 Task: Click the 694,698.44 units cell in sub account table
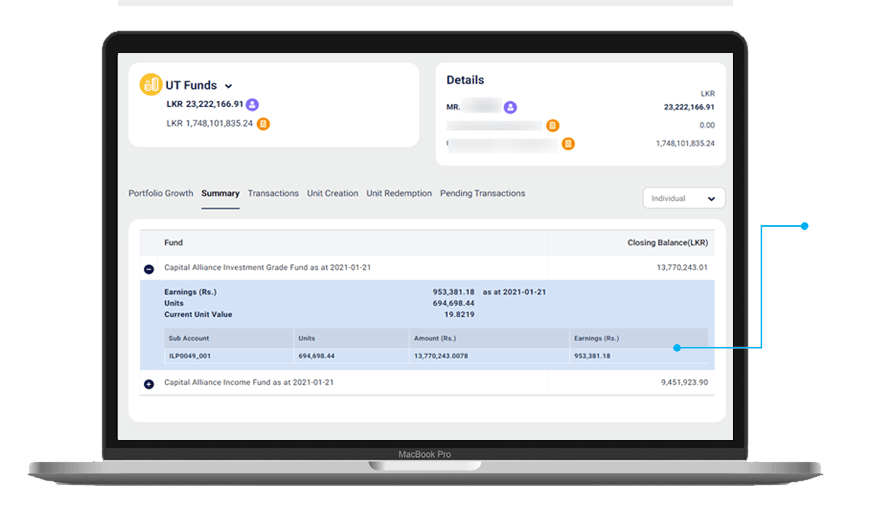click(x=351, y=356)
